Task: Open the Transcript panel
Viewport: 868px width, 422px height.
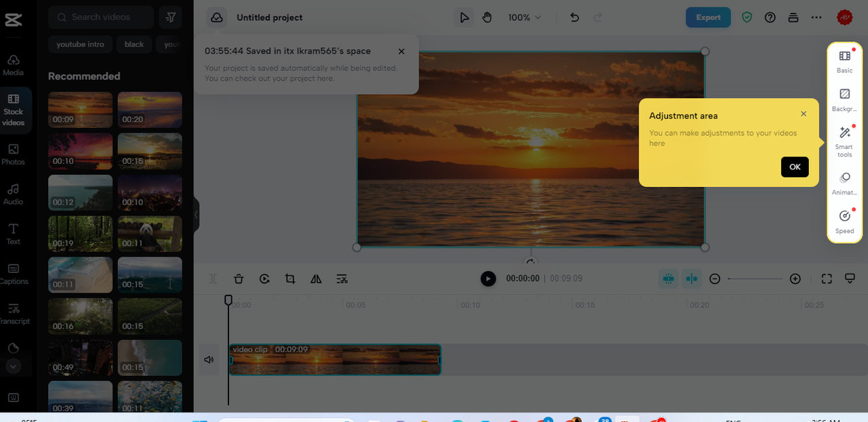Action: 13,314
